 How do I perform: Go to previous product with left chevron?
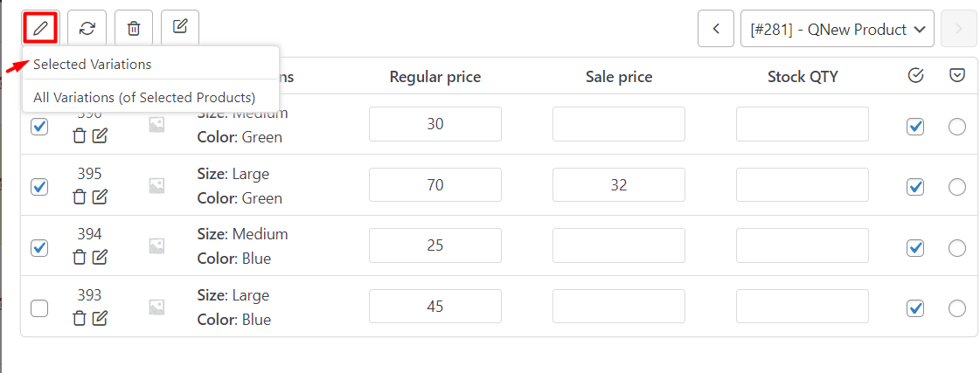click(716, 28)
